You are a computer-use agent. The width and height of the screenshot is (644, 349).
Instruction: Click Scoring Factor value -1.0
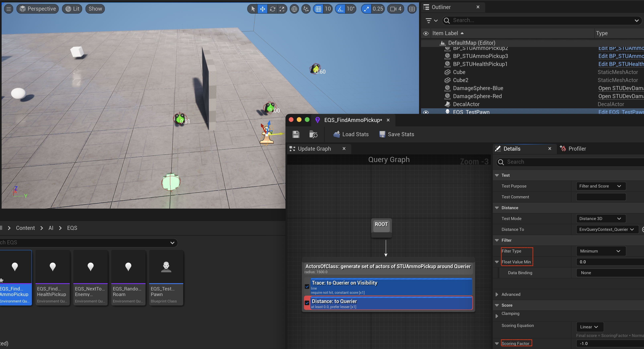(610, 344)
